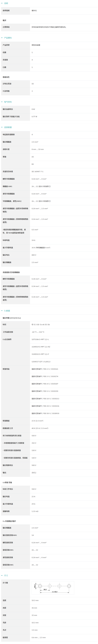98x644 pixels.
Task: Select the B3 gauge value
Action: [33, 164]
